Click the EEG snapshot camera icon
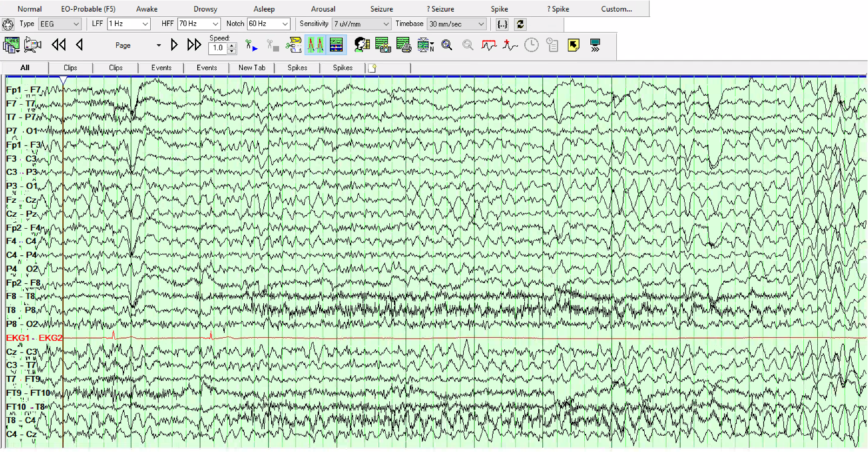868x452 pixels. pos(383,45)
